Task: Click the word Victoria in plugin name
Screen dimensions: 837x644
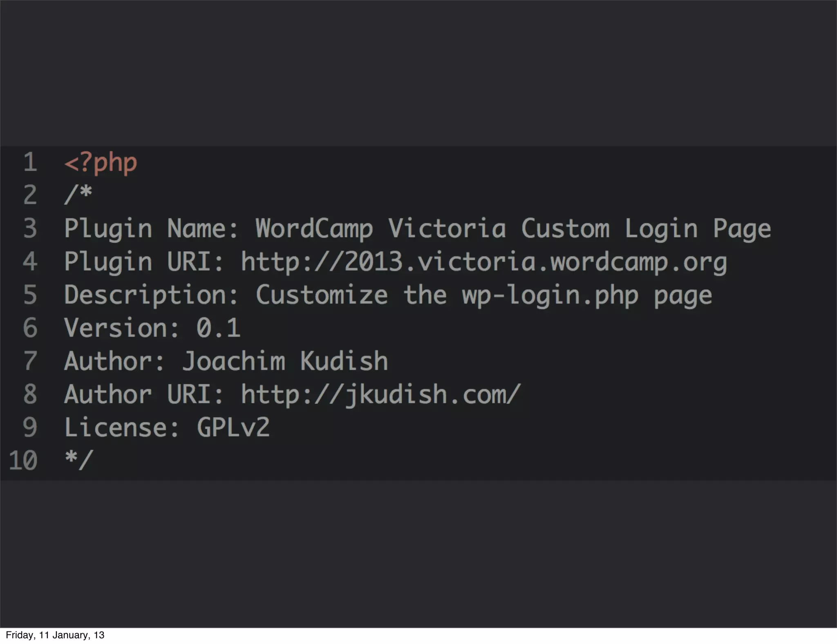Action: pyautogui.click(x=447, y=228)
